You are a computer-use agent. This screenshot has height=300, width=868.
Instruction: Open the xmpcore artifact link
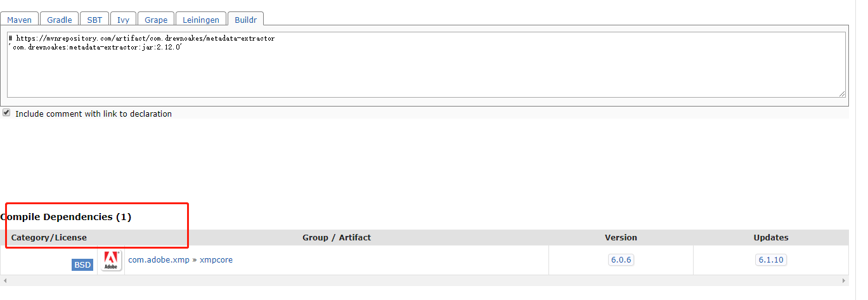pyautogui.click(x=216, y=260)
